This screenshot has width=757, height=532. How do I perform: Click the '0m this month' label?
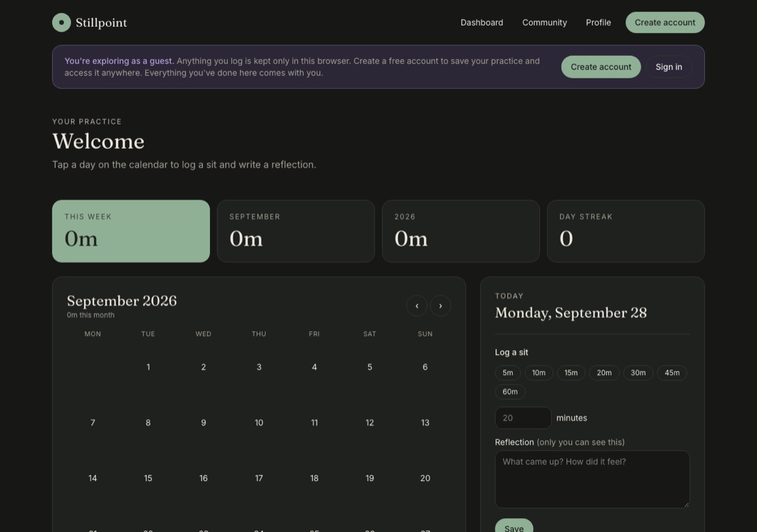click(91, 315)
